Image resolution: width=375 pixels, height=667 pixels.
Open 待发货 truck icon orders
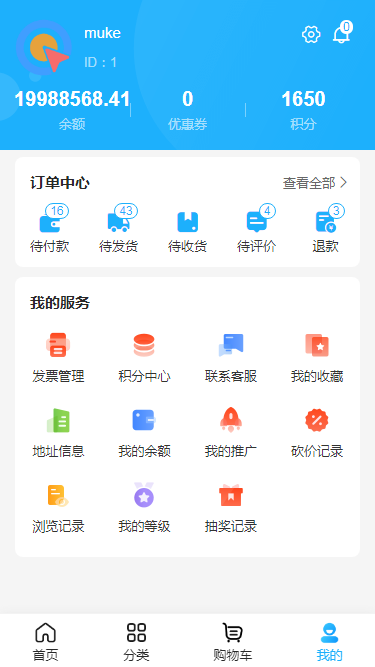[x=119, y=222]
